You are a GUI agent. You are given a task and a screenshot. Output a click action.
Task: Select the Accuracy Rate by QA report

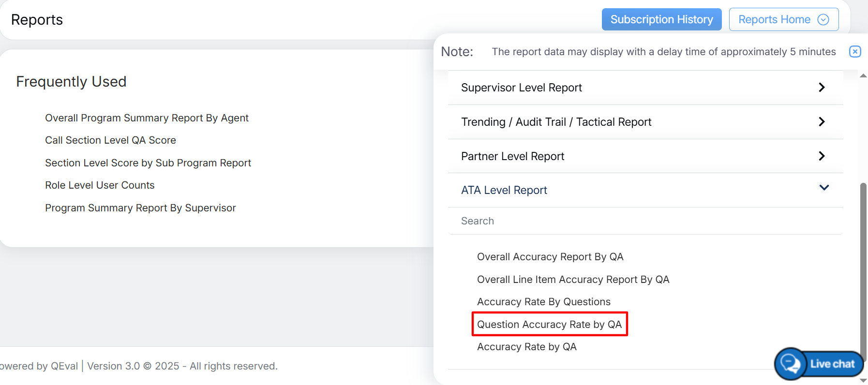[526, 347]
